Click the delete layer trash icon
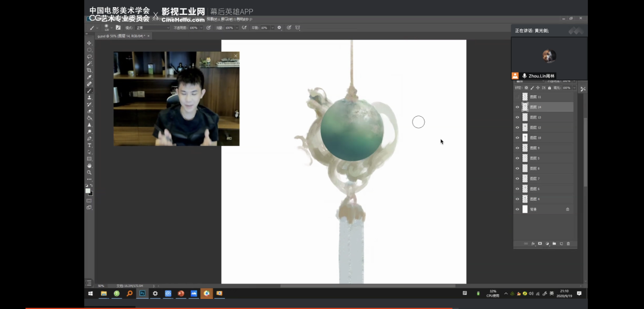Viewport: 644px width, 309px height. pyautogui.click(x=568, y=244)
